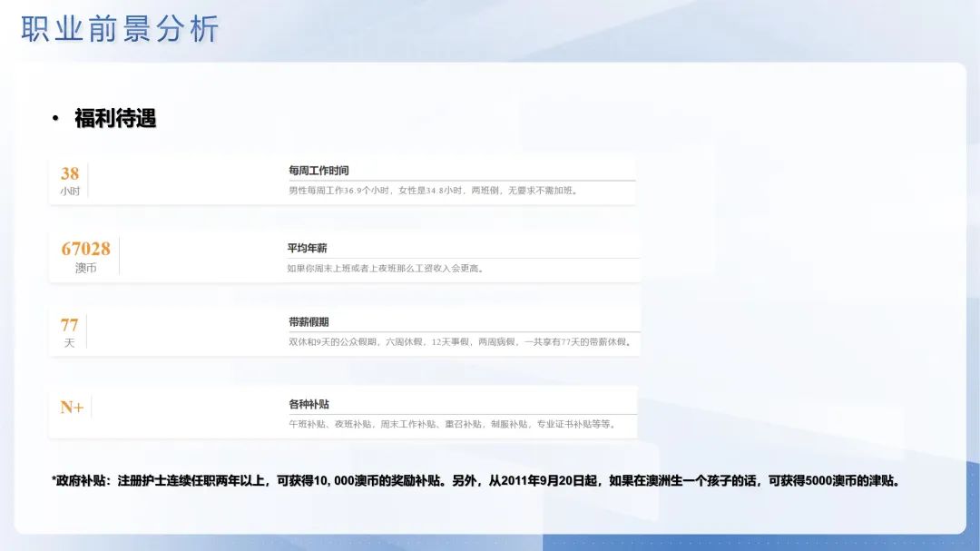Select the 各种补贴 heading
The height and width of the screenshot is (551, 980).
pos(309,404)
